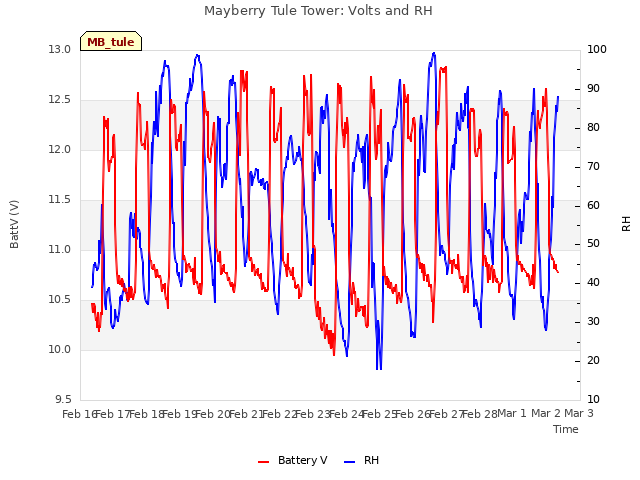Click the 40 right axis tick
The width and height of the screenshot is (640, 480).
tap(593, 282)
